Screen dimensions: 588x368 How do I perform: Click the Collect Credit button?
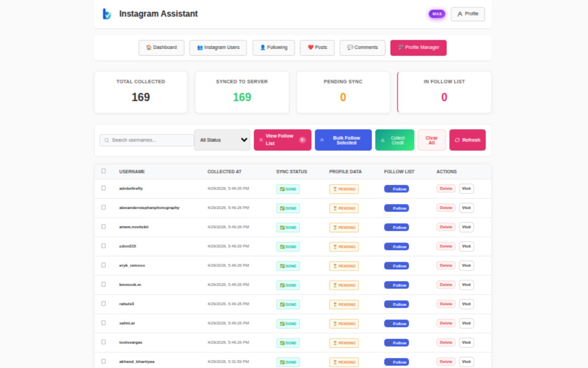click(395, 140)
